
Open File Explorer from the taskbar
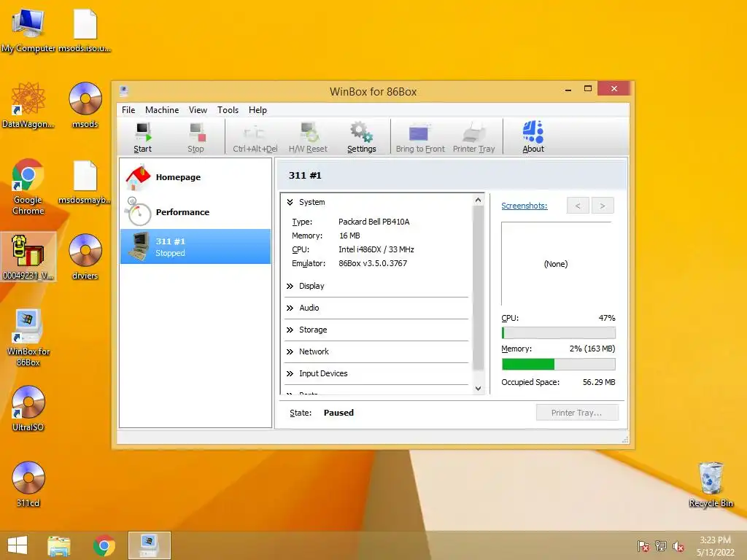click(x=58, y=545)
